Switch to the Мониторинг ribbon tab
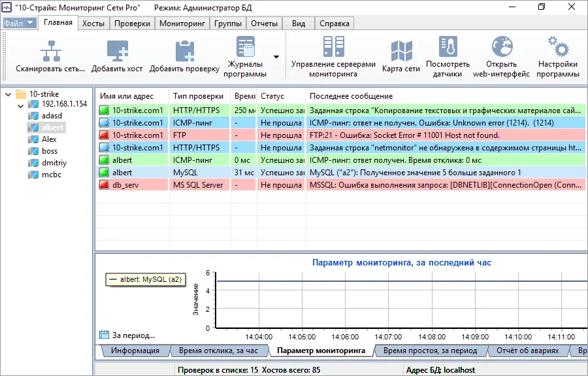 click(182, 24)
